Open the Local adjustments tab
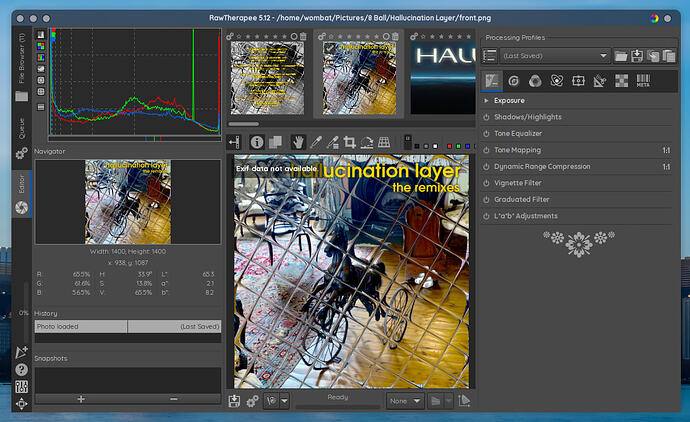 click(578, 81)
